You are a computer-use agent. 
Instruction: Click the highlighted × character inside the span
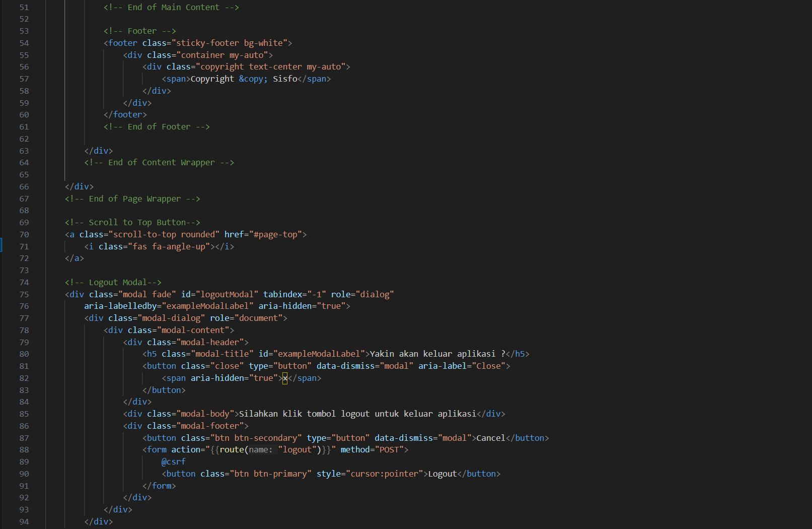pos(285,378)
